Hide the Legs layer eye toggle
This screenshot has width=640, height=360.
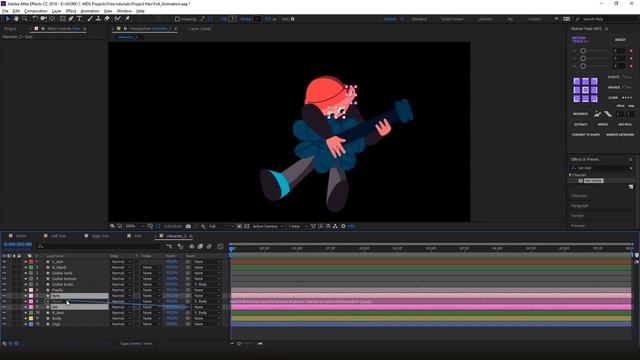tap(4, 324)
